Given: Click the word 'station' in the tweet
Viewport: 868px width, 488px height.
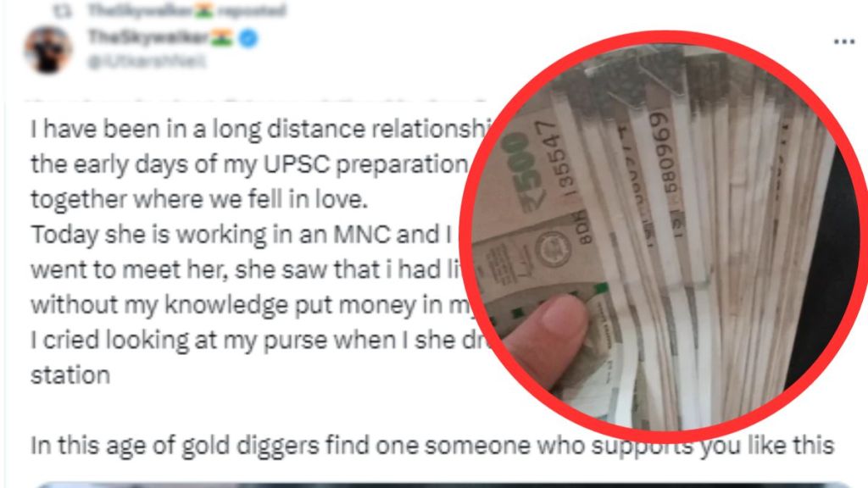Looking at the screenshot, I should [70, 375].
